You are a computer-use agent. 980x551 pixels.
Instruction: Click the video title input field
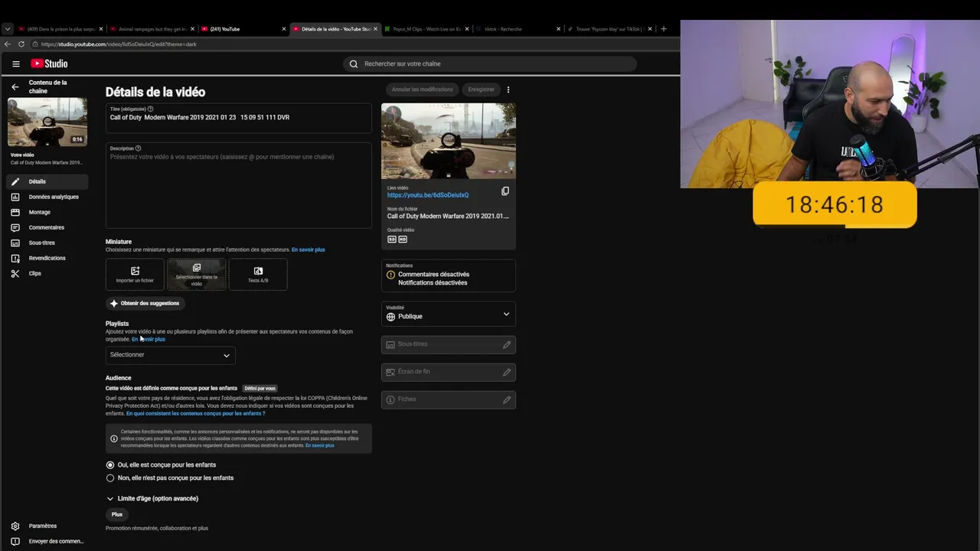click(239, 118)
